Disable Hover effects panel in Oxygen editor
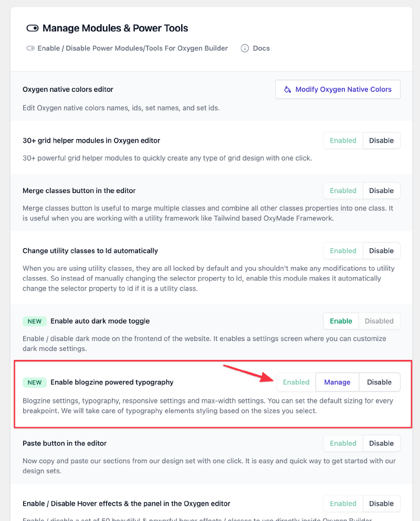 click(x=381, y=504)
